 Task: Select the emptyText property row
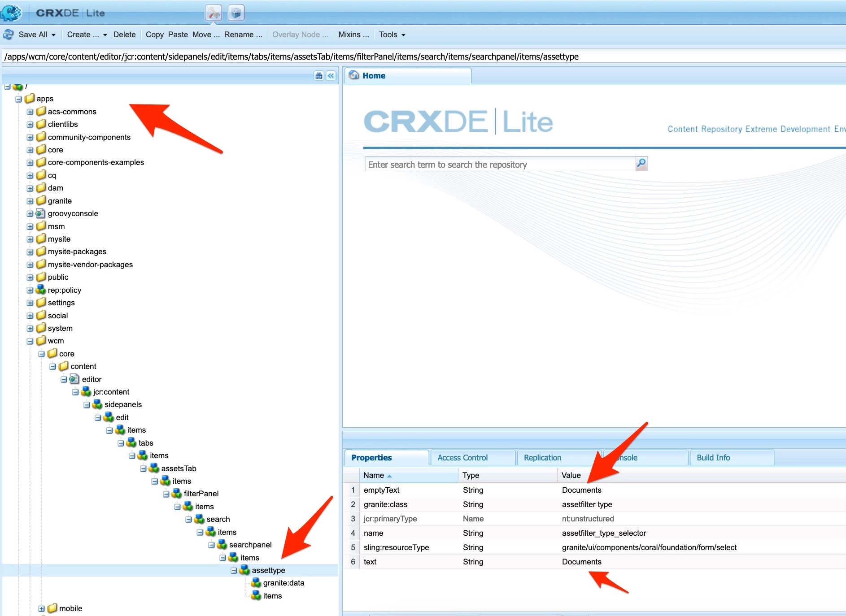pyautogui.click(x=594, y=490)
